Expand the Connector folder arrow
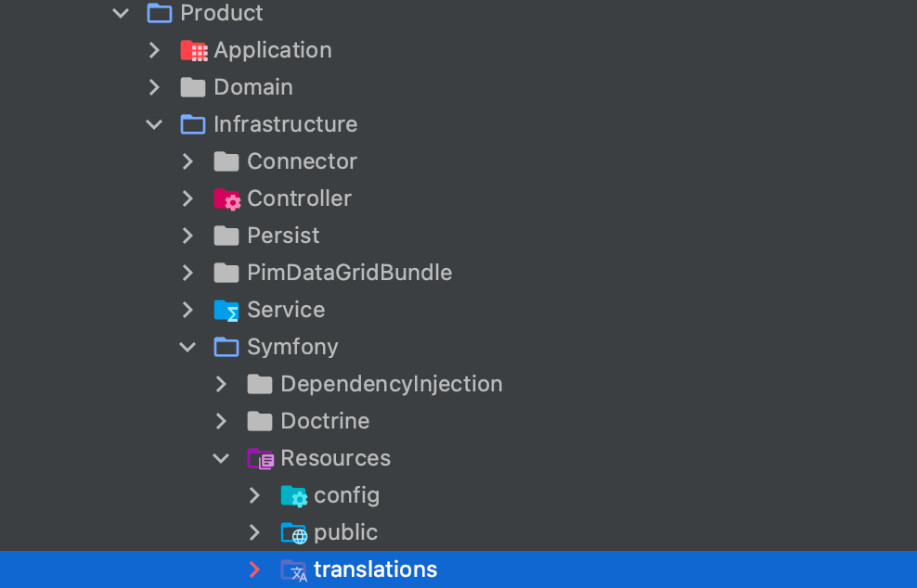The image size is (917, 588). pos(187,161)
